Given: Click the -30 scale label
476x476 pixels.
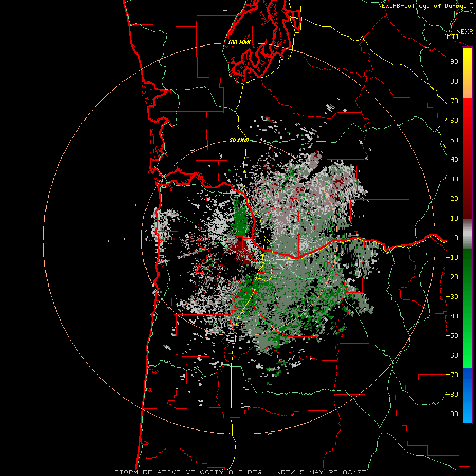Looking at the screenshot, I should point(452,297).
